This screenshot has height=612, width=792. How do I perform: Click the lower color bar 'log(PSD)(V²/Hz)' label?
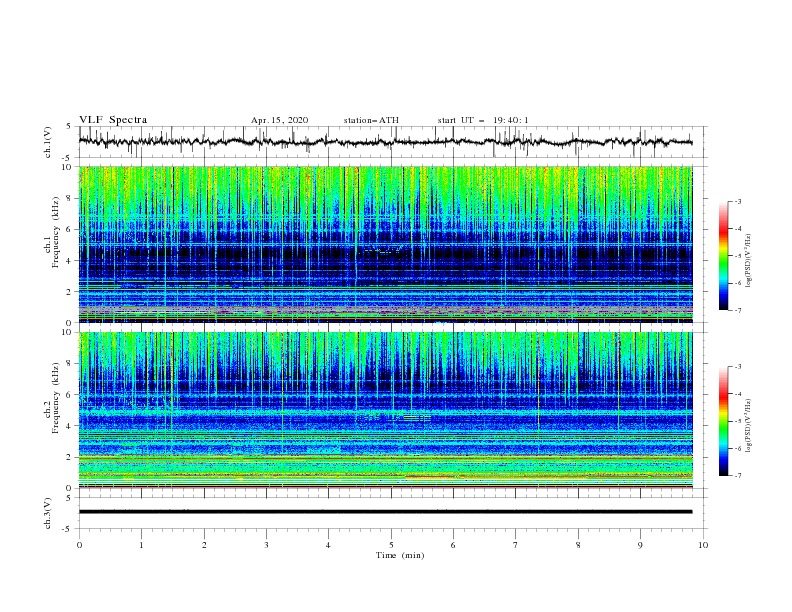(x=749, y=425)
